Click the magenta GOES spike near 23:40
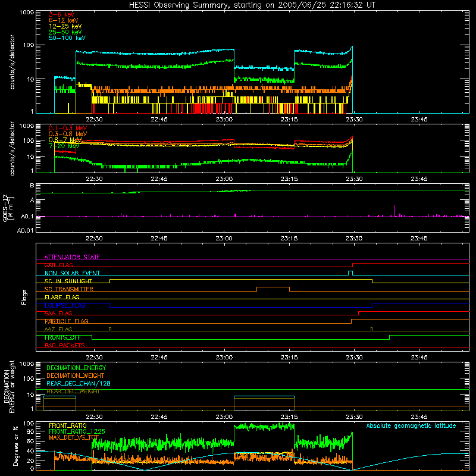The width and height of the screenshot is (476, 476). click(x=394, y=211)
